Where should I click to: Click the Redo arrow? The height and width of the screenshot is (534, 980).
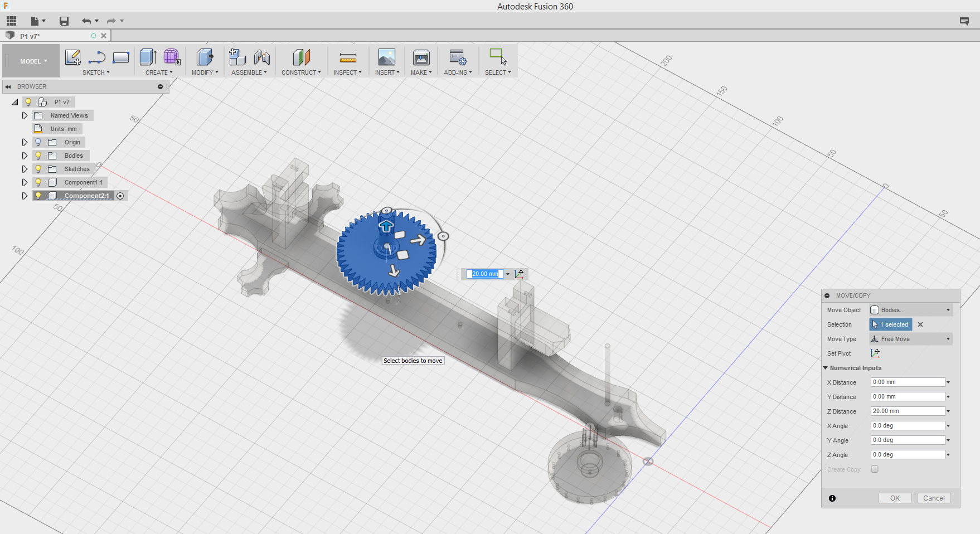(x=111, y=21)
